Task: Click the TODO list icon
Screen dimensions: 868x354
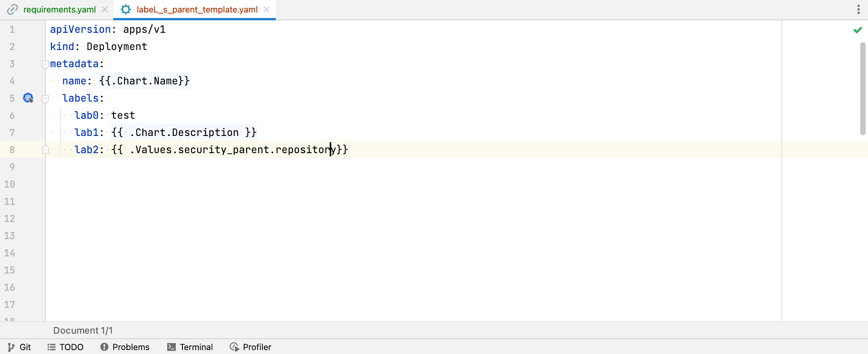Action: pos(51,347)
